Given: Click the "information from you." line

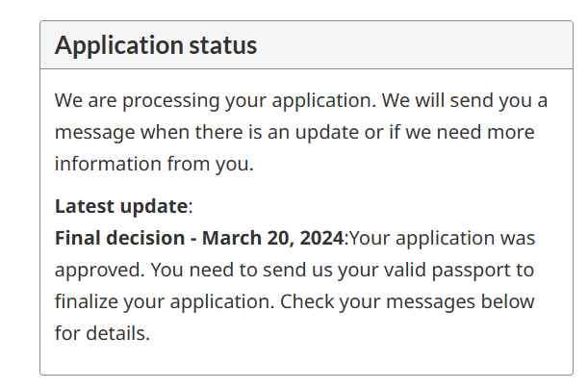Looking at the screenshot, I should tap(154, 164).
